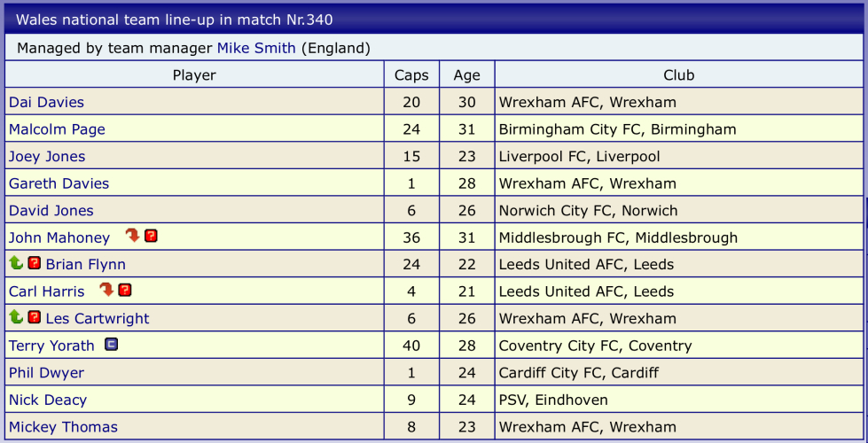
Task: Click red question mark icon next to Carl Harris
Action: tap(125, 290)
